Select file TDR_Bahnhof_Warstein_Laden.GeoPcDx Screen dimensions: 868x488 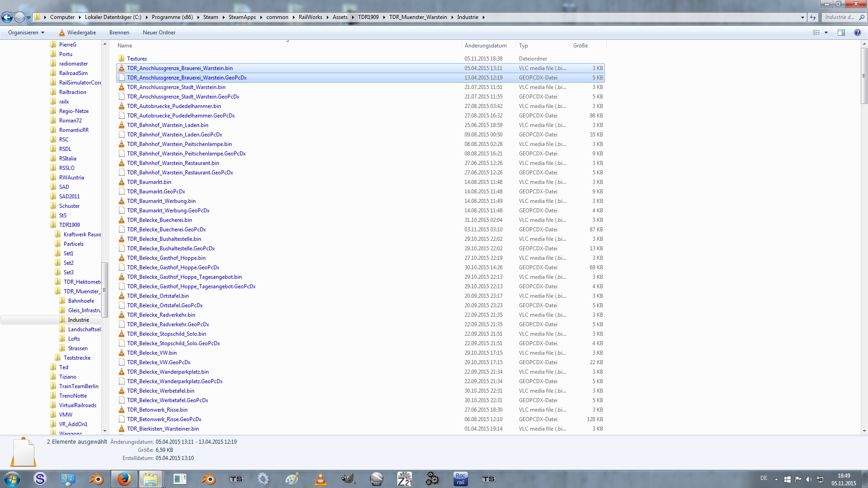click(x=175, y=135)
